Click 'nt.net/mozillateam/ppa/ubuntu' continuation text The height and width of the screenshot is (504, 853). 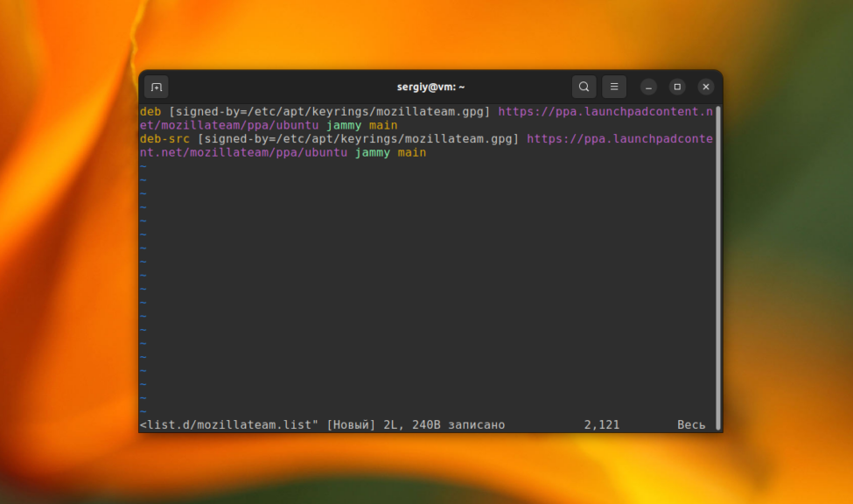click(x=244, y=152)
